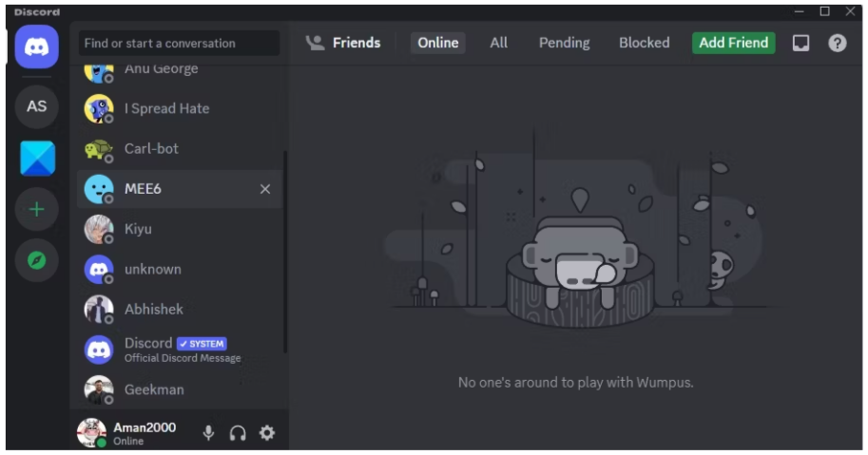Switch to the Online tab
Image resolution: width=868 pixels, height=455 pixels.
pos(438,43)
